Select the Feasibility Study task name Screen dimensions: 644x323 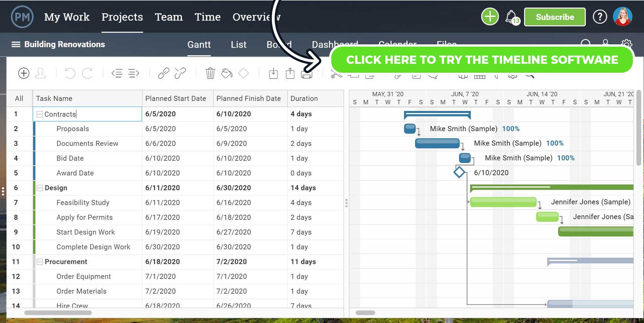tap(83, 203)
